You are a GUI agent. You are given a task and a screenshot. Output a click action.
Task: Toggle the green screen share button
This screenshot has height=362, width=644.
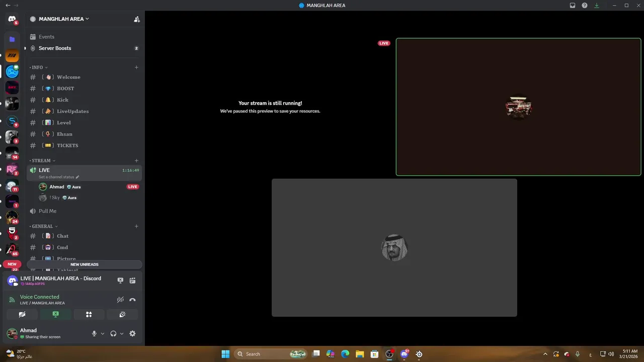click(x=55, y=314)
